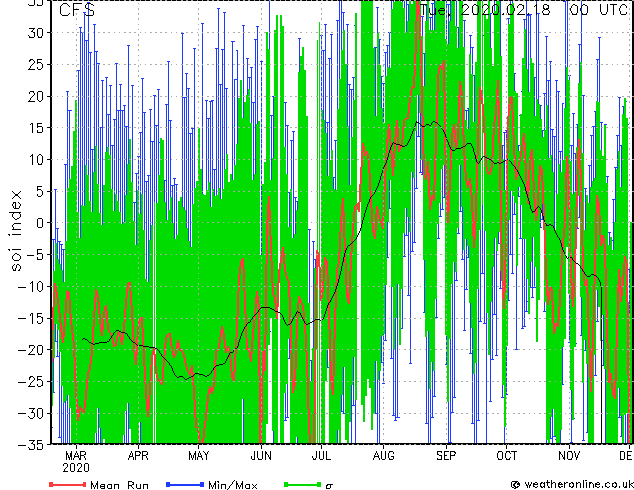Click the 'soi index' axis title
The height and width of the screenshot is (490, 634).
click(x=15, y=230)
